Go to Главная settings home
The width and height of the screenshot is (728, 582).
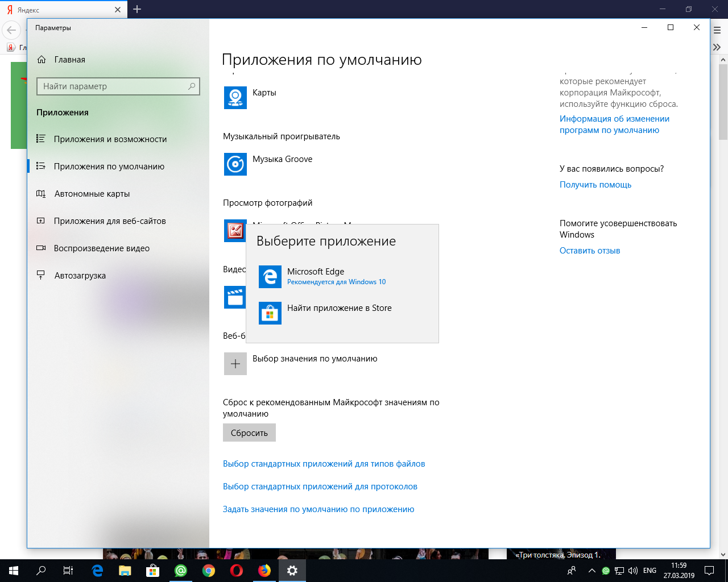118,60
